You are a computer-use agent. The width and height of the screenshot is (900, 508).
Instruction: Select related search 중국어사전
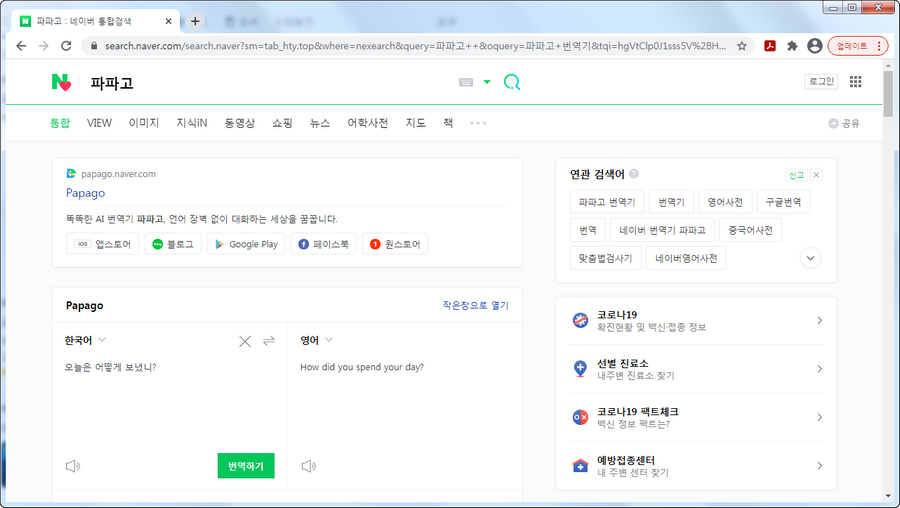point(750,230)
